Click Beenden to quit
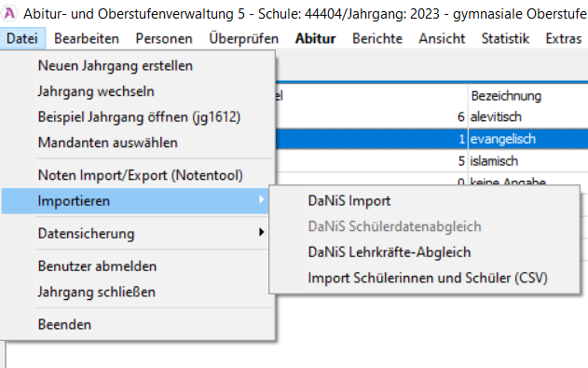This screenshot has height=368, width=588. [x=64, y=324]
